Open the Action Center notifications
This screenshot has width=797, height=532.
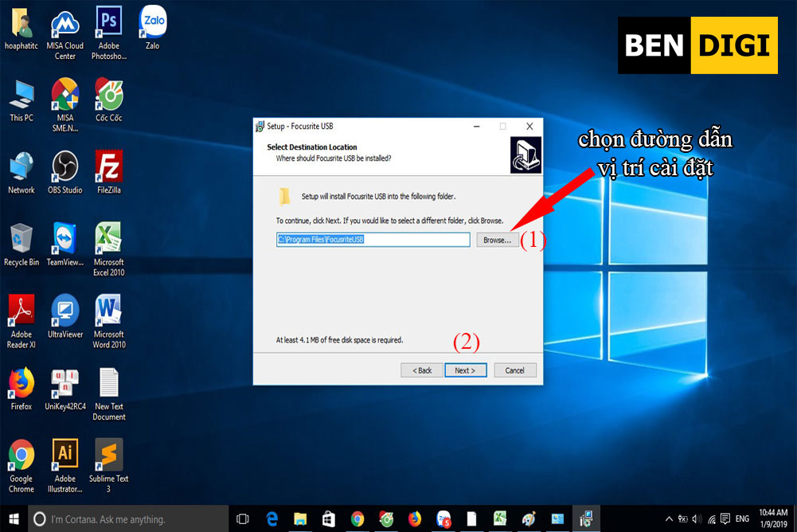click(x=725, y=518)
